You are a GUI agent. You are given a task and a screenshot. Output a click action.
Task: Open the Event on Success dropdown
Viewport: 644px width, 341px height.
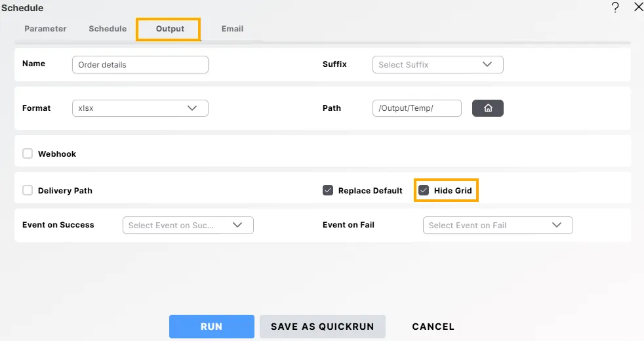(188, 225)
